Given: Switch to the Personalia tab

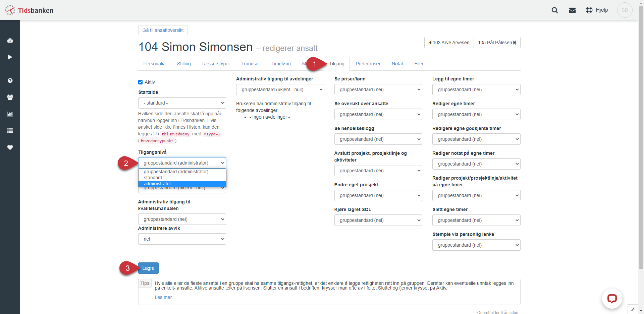Looking at the screenshot, I should pyautogui.click(x=154, y=64).
